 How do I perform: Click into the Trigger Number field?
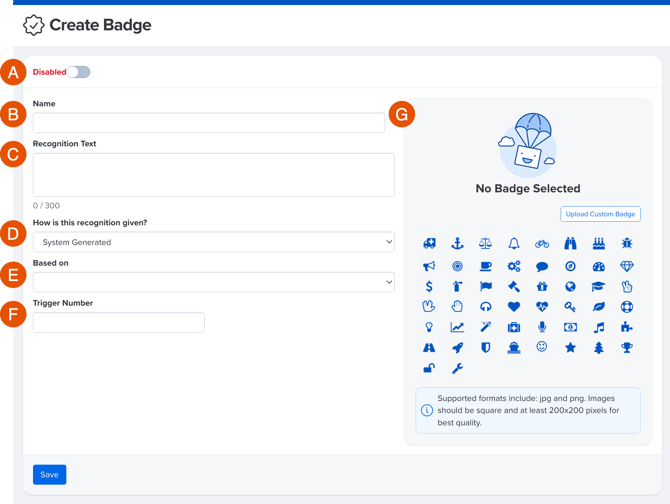(118, 322)
